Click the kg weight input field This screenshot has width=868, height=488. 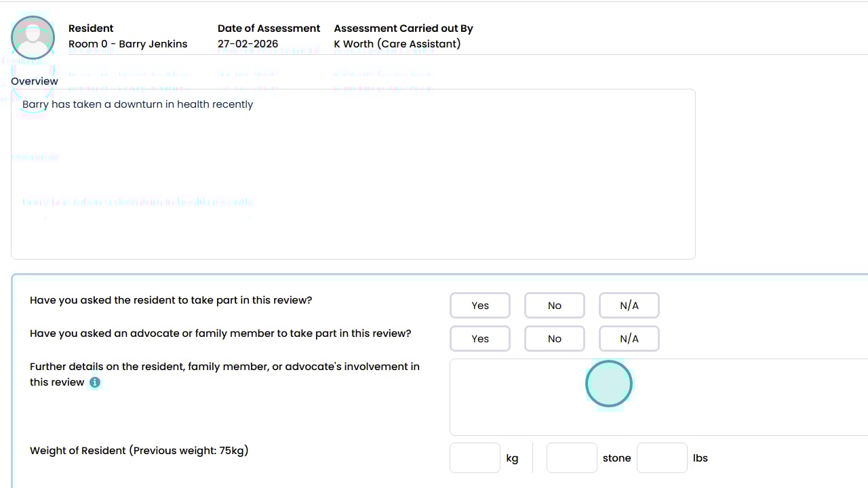coord(475,458)
